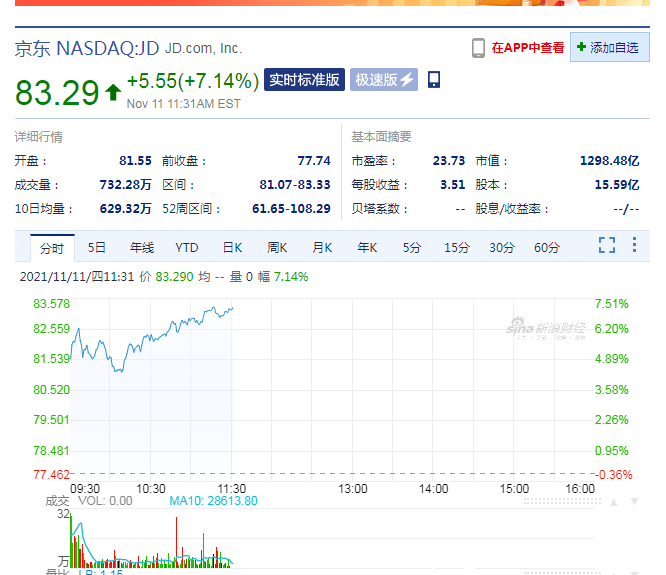Open the 周K candlestick tab

(277, 248)
